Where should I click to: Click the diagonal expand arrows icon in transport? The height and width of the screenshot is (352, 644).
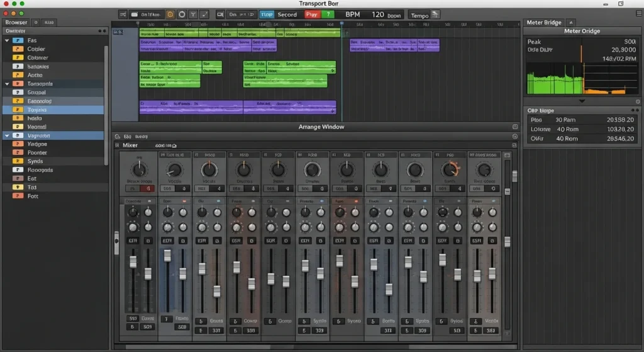pyautogui.click(x=204, y=14)
